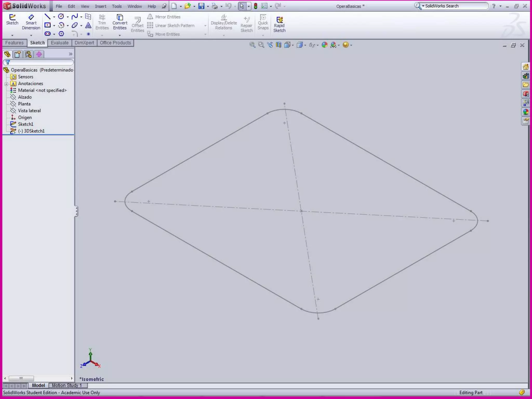532x399 pixels.
Task: Toggle the Sketch button on
Action: (x=12, y=20)
